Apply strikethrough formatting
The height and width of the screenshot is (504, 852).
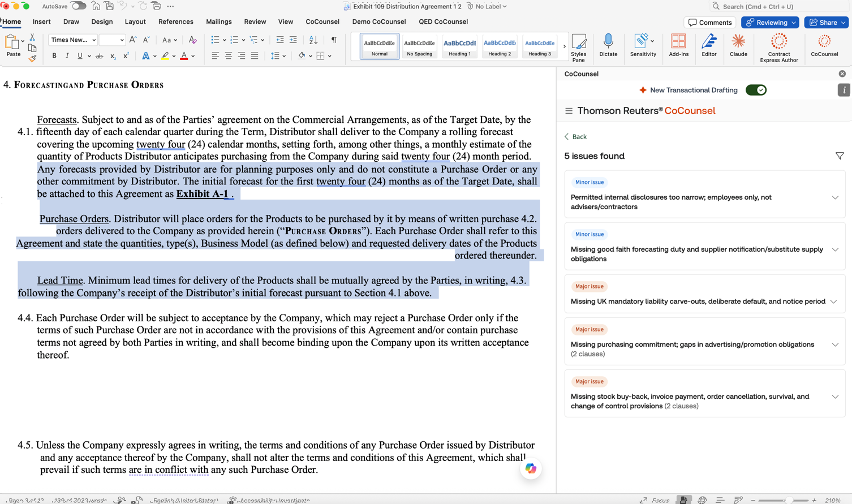click(x=99, y=56)
